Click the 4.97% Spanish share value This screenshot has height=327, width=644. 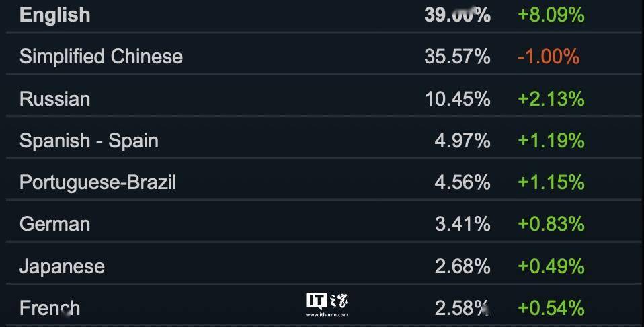click(x=462, y=141)
